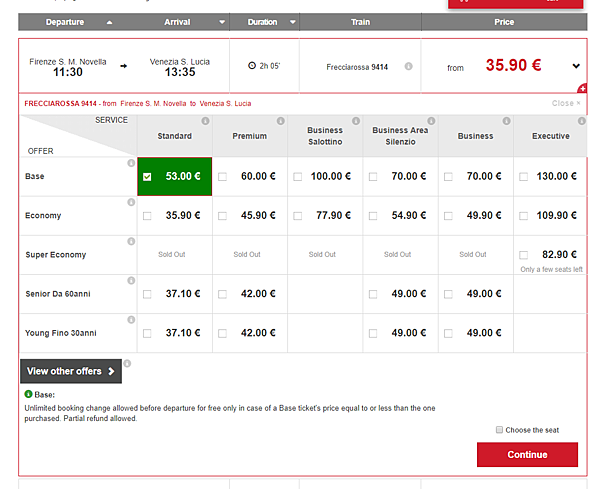Click the Train column header
Screen dimensions: 600x489
click(x=360, y=22)
